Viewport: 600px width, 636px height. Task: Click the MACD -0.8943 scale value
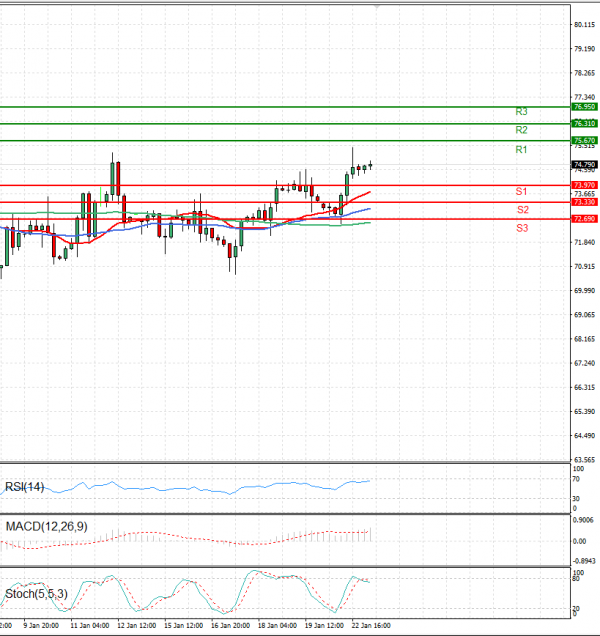584,561
